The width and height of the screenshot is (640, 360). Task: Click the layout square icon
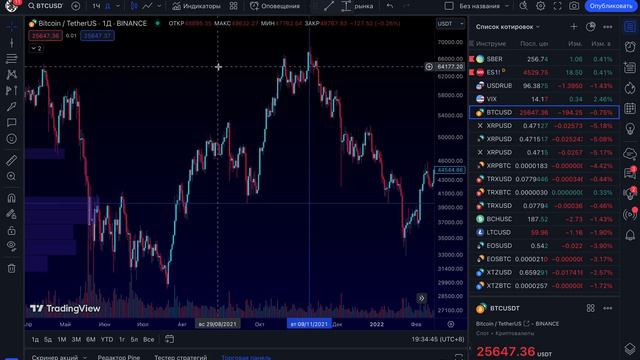[x=449, y=6]
